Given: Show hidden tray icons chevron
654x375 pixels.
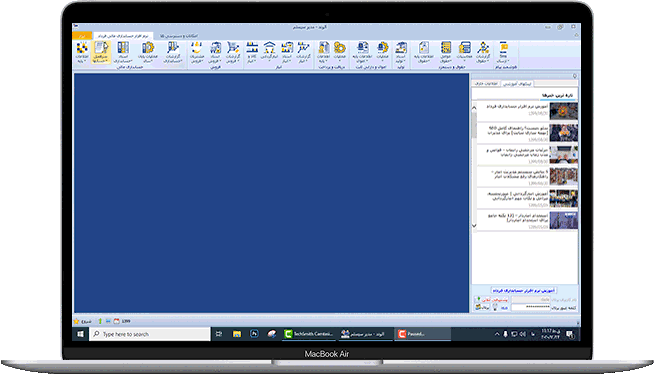Looking at the screenshot, I should pos(497,334).
